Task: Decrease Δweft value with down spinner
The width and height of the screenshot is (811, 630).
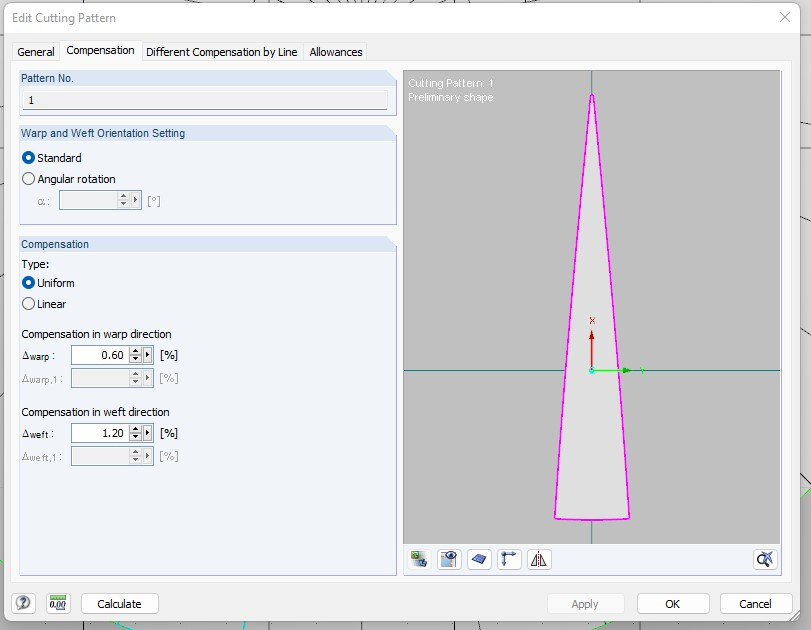Action: click(136, 437)
